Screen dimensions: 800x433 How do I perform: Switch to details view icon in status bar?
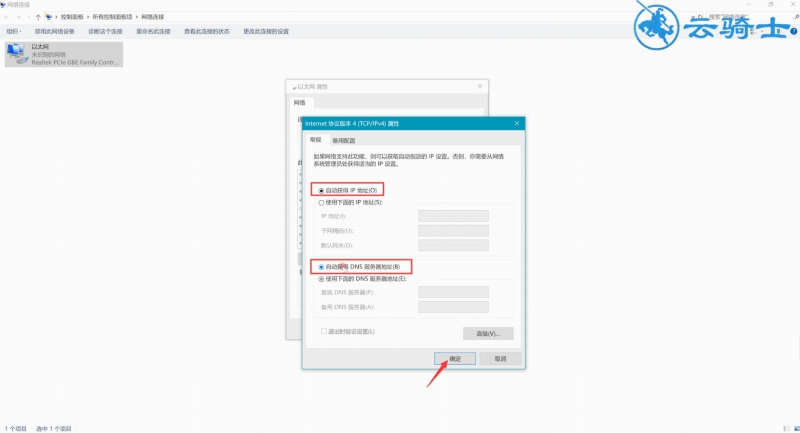786,428
